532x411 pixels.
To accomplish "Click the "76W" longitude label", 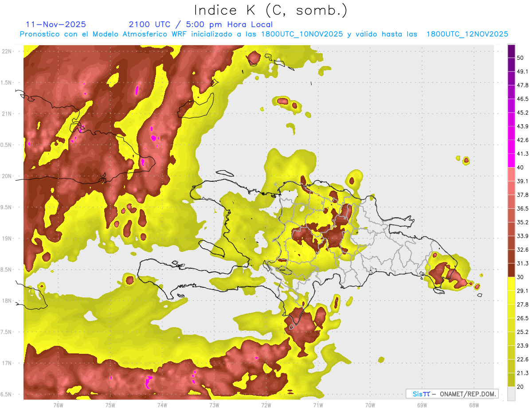I will [x=58, y=405].
